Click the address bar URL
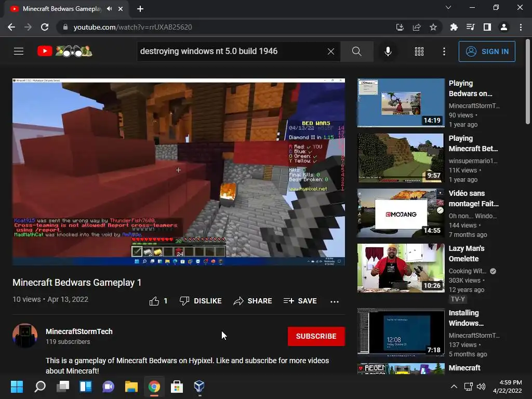532x399 pixels. point(132,27)
